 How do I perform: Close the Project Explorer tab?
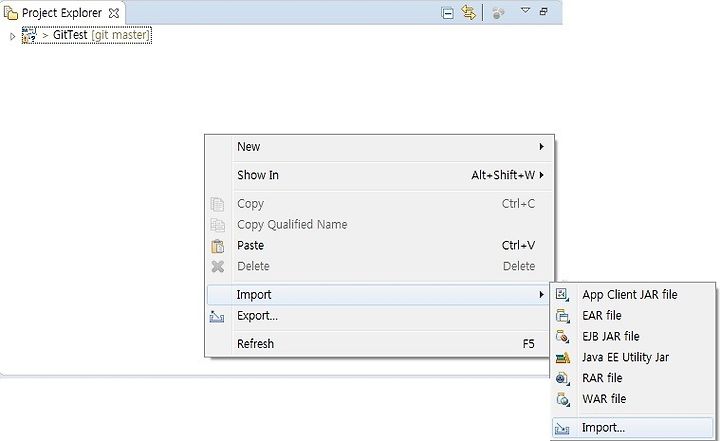pos(113,13)
